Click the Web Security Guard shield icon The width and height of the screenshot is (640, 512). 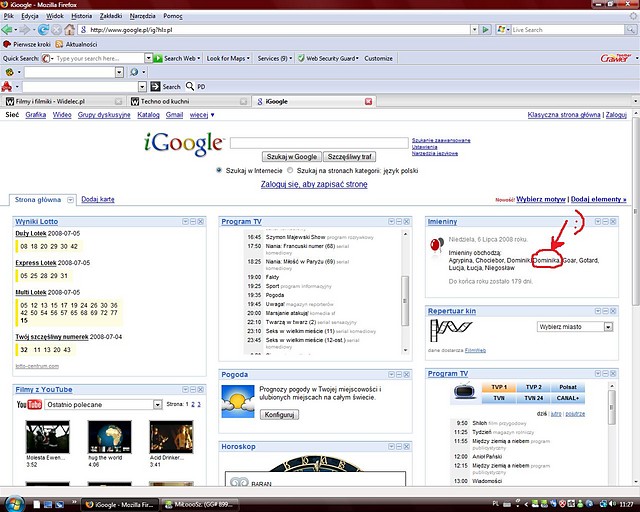pyautogui.click(x=301, y=58)
